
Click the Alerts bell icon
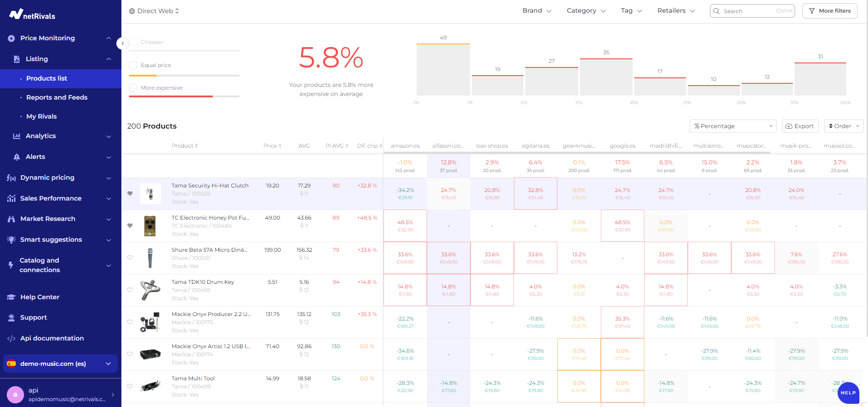coord(17,157)
